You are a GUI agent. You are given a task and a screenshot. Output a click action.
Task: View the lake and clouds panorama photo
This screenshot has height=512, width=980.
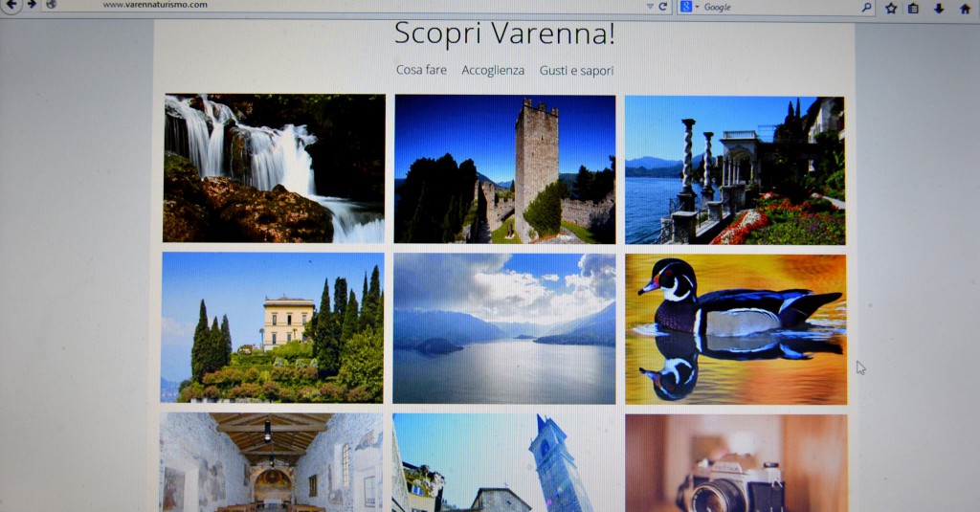pos(504,328)
